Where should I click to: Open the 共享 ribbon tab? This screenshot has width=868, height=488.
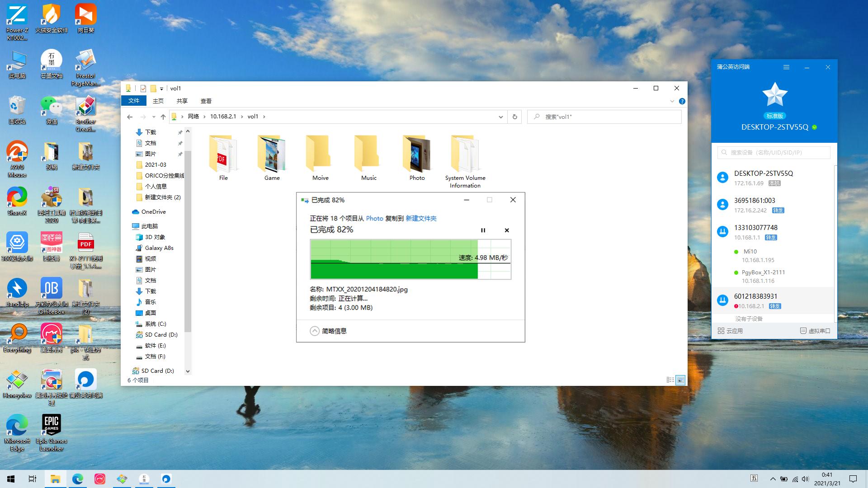coord(182,101)
